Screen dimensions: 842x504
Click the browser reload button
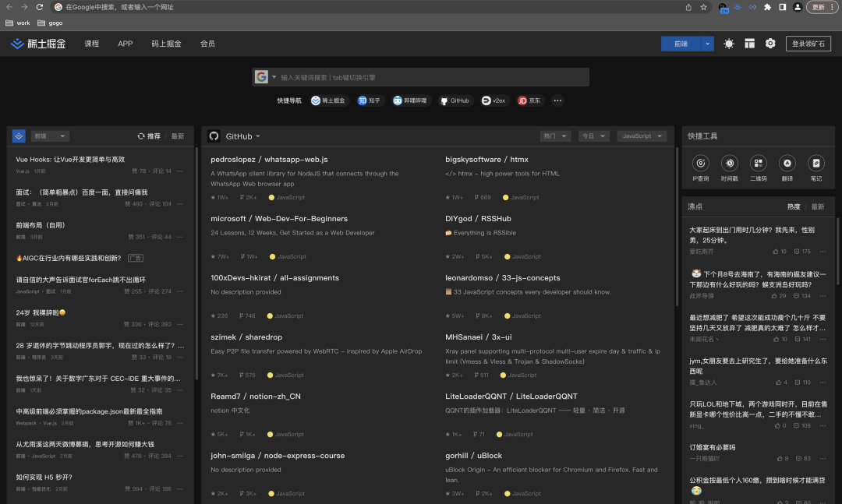39,7
